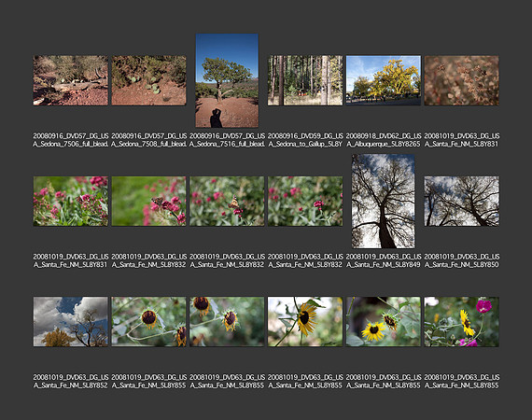Open the blurry brown dried flowers thumbnail
The image size is (532, 420).
point(462,80)
